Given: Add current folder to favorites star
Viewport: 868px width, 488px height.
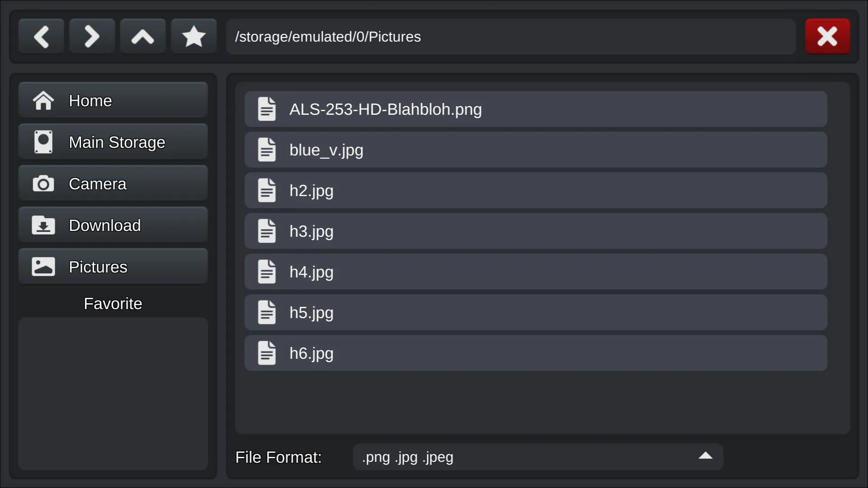Looking at the screenshot, I should [x=193, y=37].
